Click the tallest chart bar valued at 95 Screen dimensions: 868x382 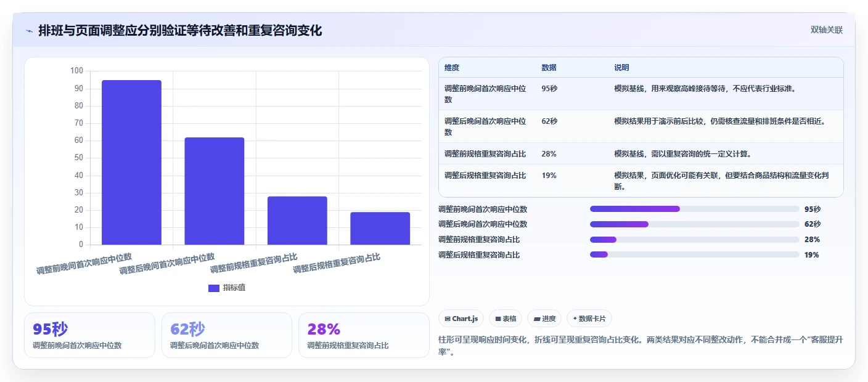131,162
